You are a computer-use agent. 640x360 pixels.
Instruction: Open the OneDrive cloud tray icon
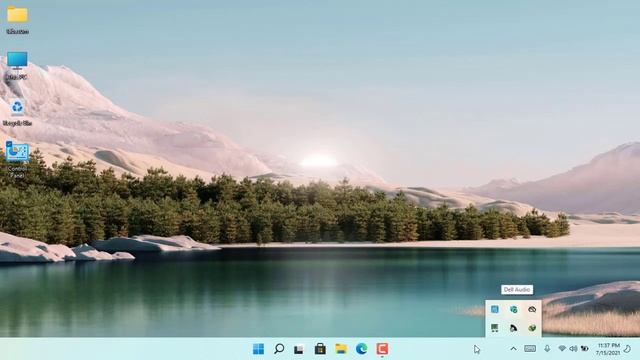coord(532,309)
